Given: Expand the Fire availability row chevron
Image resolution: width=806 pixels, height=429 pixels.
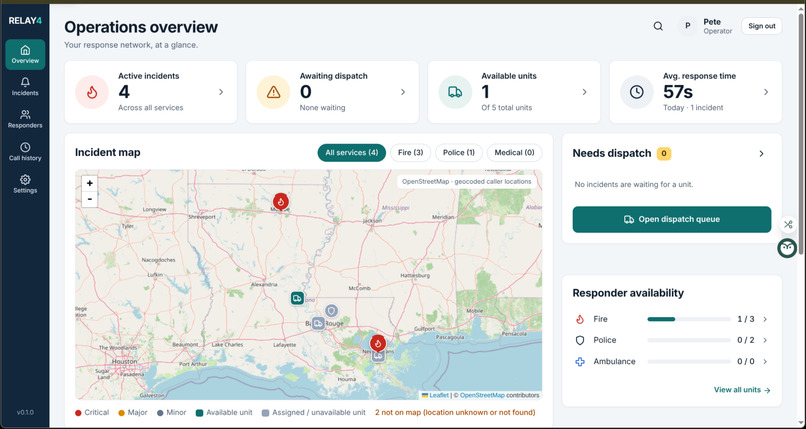Looking at the screenshot, I should [765, 319].
